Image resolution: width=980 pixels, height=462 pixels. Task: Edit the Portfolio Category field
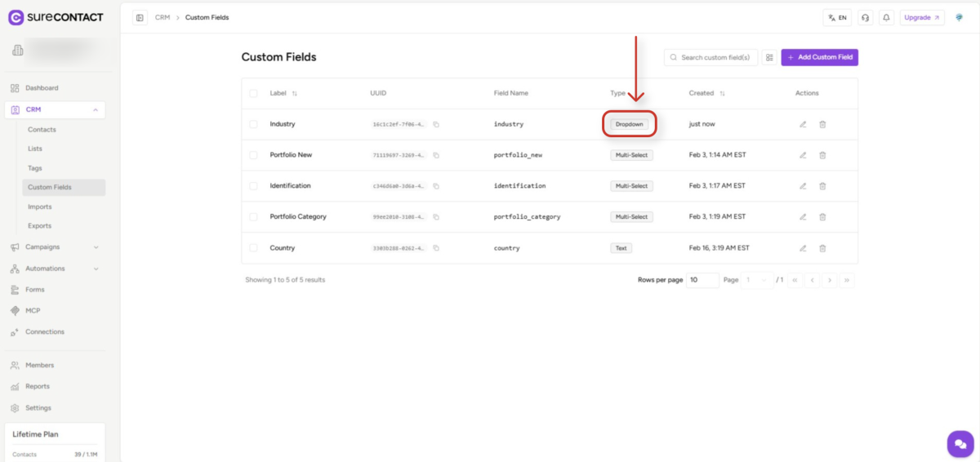pyautogui.click(x=803, y=217)
